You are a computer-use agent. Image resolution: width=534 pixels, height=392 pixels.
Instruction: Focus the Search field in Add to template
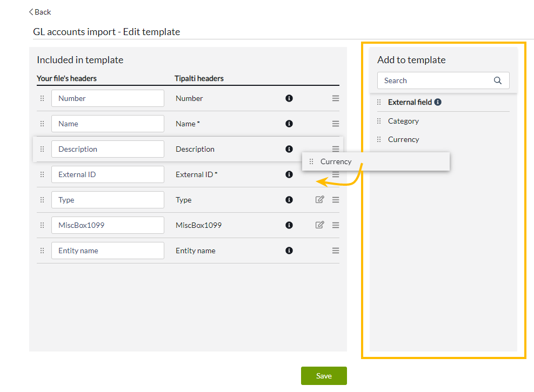[x=443, y=80]
